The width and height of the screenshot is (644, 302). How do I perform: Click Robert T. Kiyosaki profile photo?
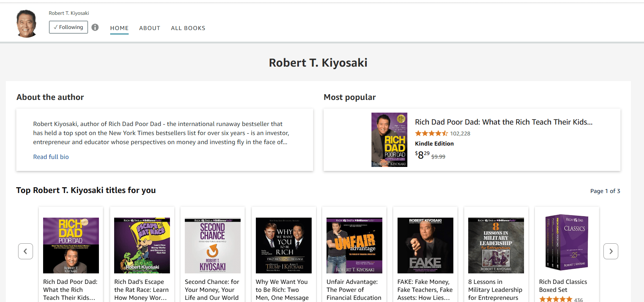coord(26,24)
